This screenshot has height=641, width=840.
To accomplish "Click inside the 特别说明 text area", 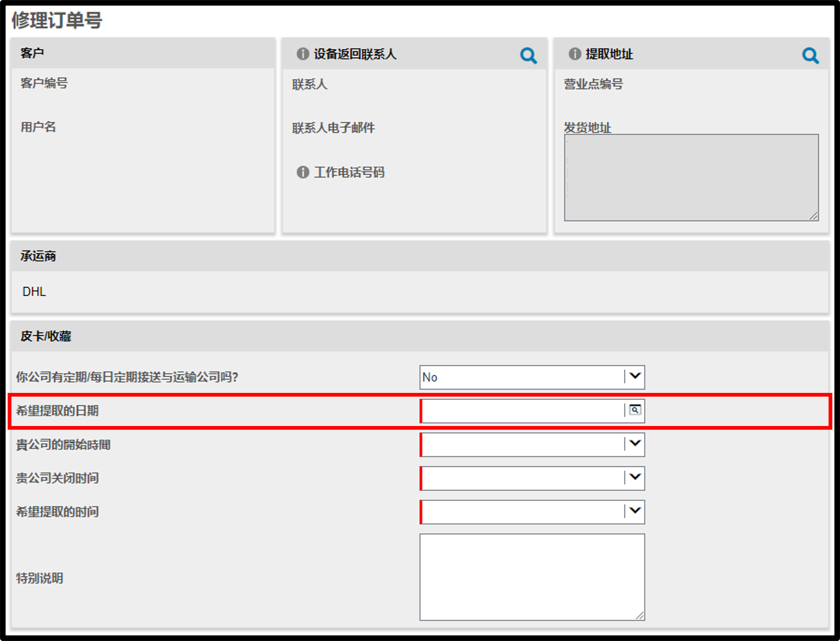I will (532, 577).
